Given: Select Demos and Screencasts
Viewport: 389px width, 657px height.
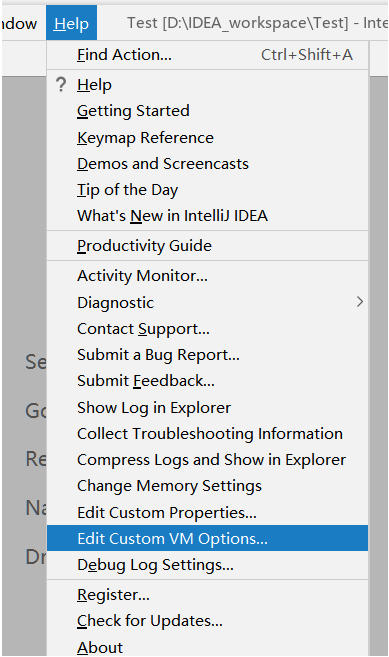Looking at the screenshot, I should click(207, 164).
